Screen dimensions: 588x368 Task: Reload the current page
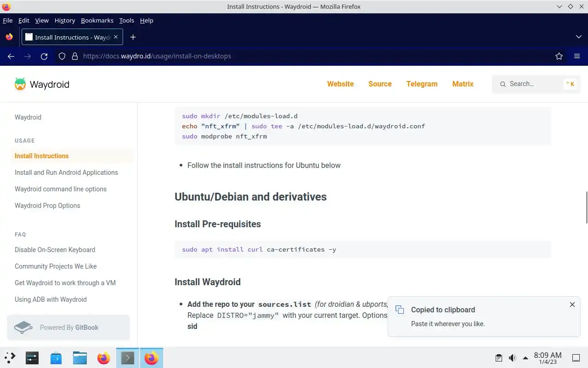tap(44, 56)
